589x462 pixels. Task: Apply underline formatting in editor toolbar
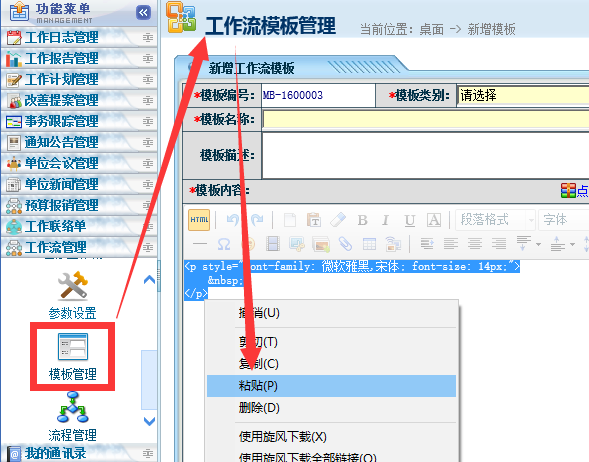[x=410, y=220]
